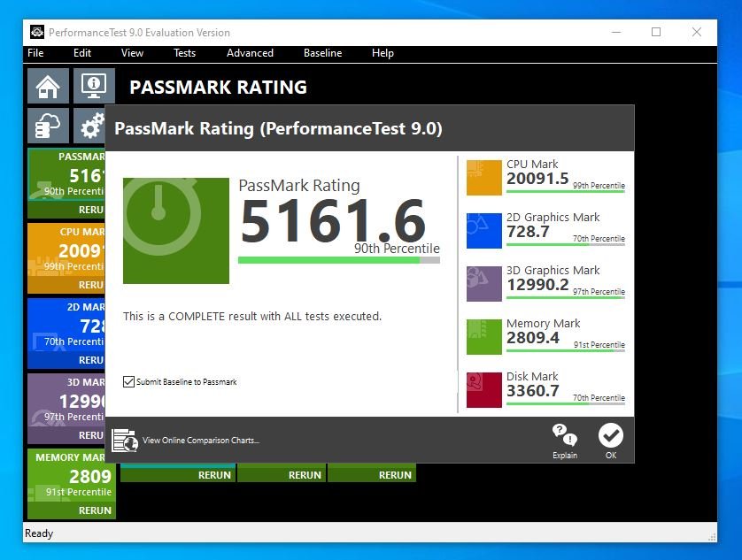
Task: Click the 2D Graphics Mark 728.7 score
Action: tap(528, 231)
